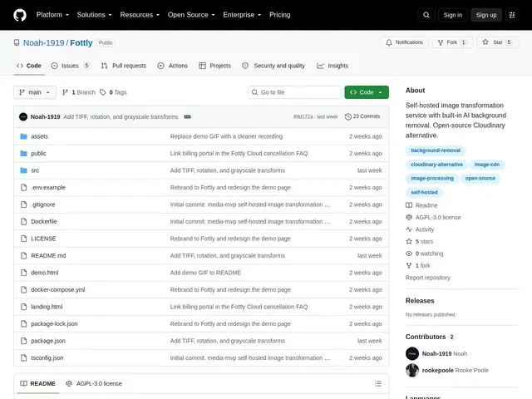Viewport: 532px width, 399px height.
Task: Open the landing.html file
Action: (x=47, y=307)
